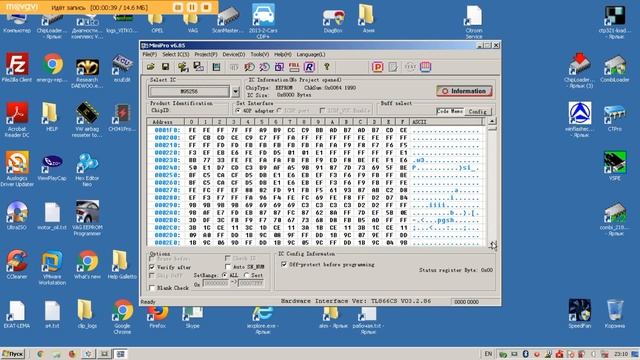Click the selected IC name button
640x360 pixels.
coord(189,91)
